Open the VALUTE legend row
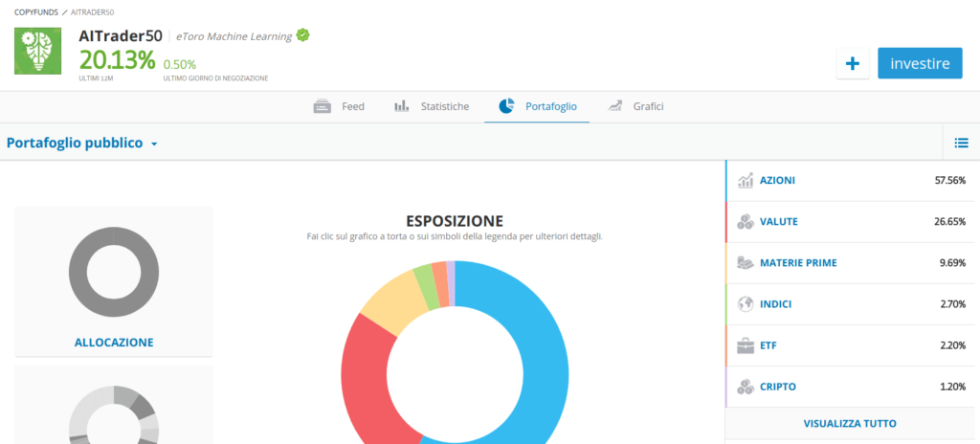The width and height of the screenshot is (980, 444). point(850,222)
